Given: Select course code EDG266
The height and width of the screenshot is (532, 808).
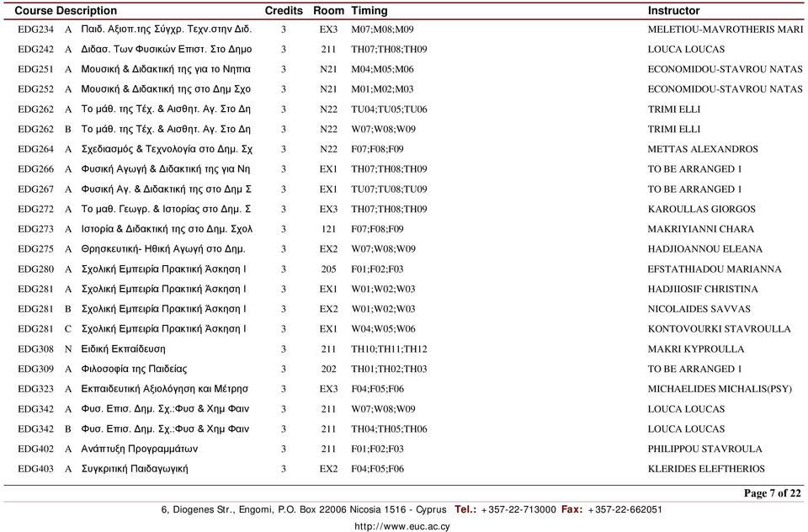Looking at the screenshot, I should tap(35, 169).
